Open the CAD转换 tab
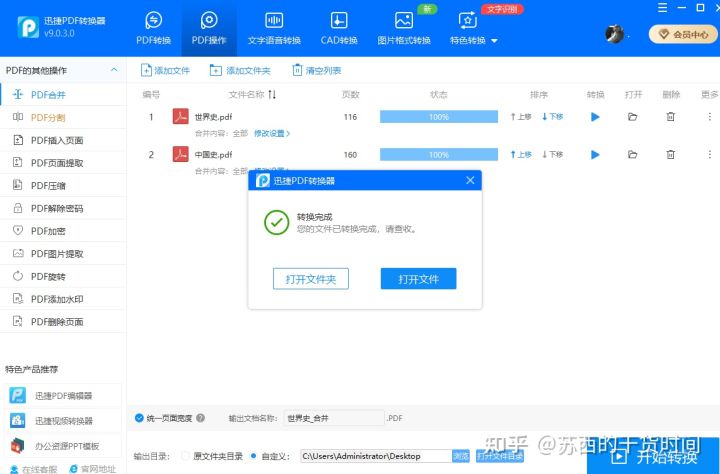The width and height of the screenshot is (720, 474). [339, 28]
